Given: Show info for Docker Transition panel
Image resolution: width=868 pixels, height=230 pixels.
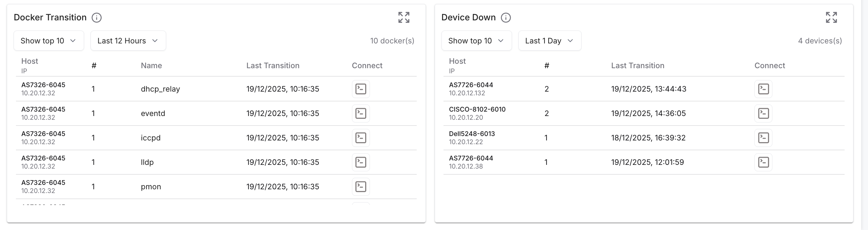Looking at the screenshot, I should [97, 18].
